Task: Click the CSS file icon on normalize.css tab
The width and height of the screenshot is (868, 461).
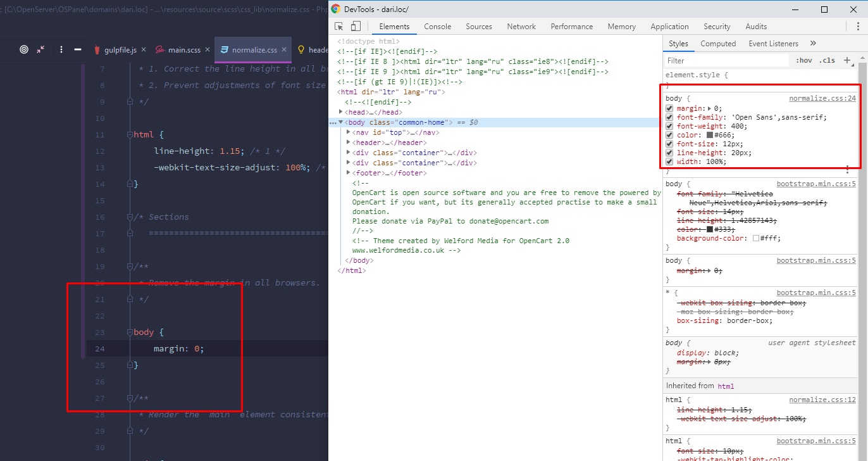Action: pos(224,49)
